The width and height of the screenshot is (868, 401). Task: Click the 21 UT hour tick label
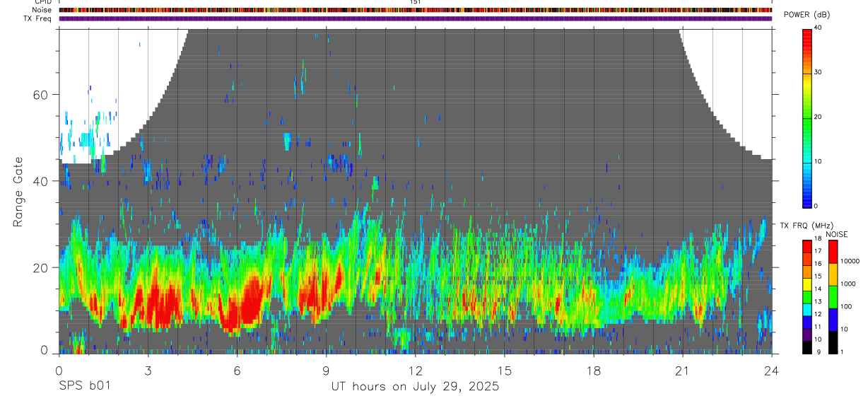pos(683,370)
